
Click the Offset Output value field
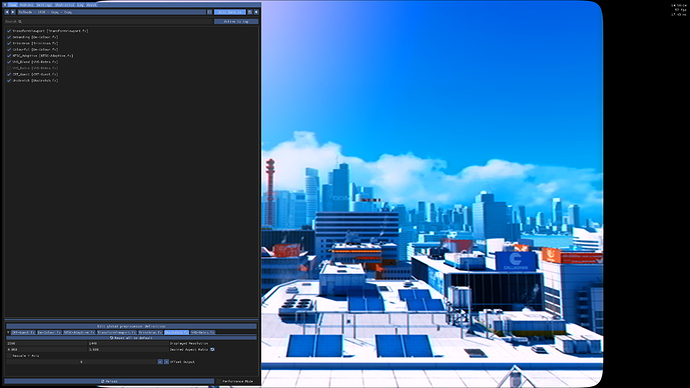81,362
